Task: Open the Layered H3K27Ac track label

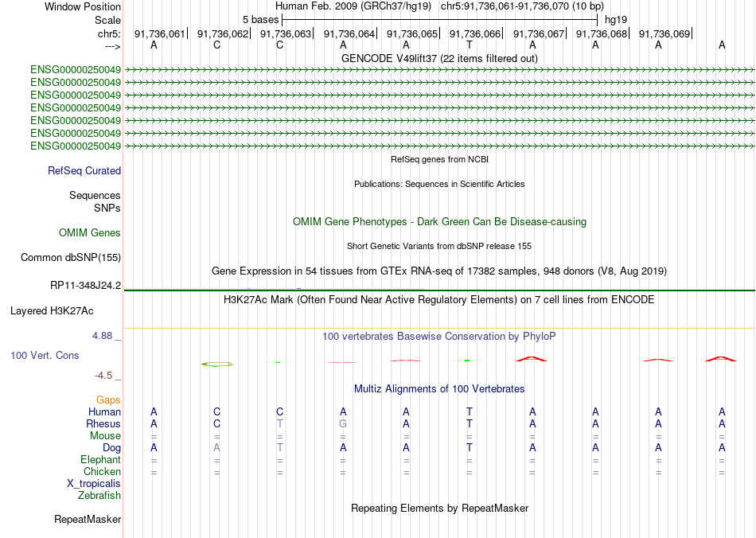Action: pyautogui.click(x=52, y=311)
